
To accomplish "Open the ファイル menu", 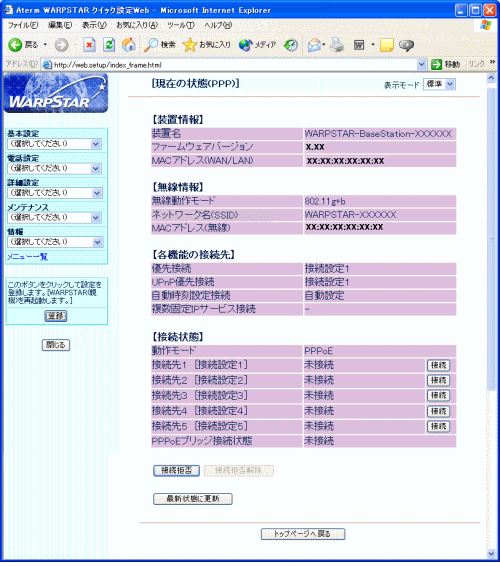I will click(x=23, y=25).
